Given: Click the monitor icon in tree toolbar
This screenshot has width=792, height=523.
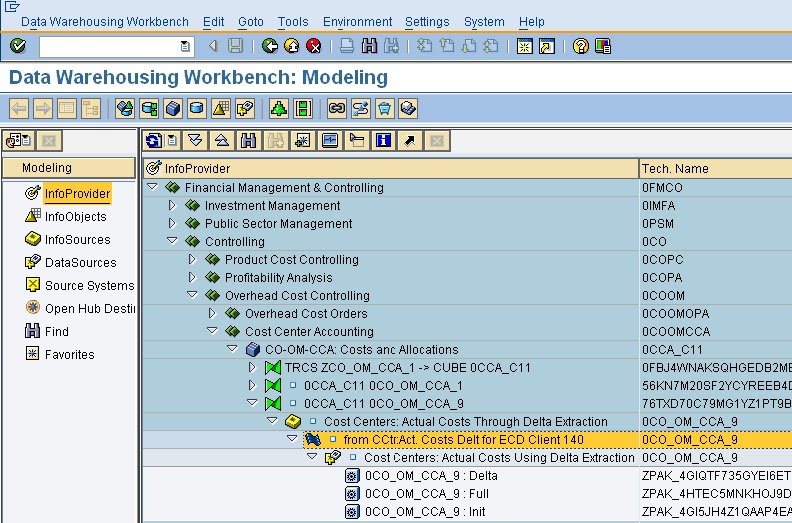Looking at the screenshot, I should [330, 140].
